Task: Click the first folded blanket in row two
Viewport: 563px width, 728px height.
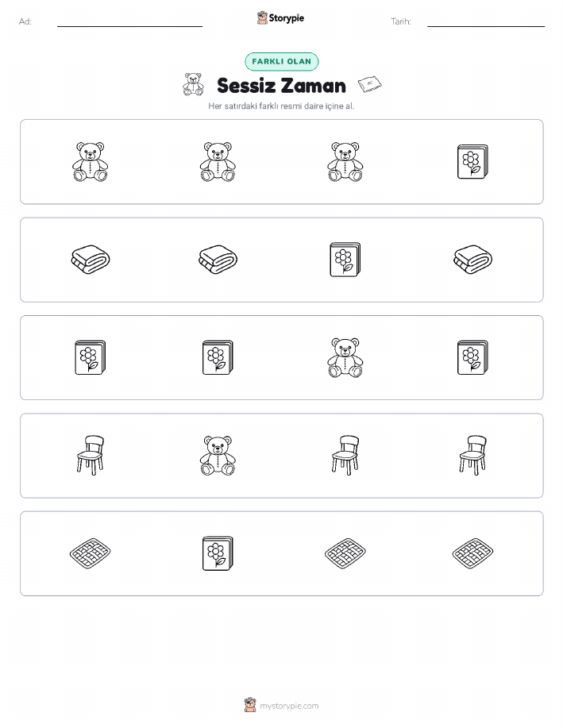Action: point(90,260)
